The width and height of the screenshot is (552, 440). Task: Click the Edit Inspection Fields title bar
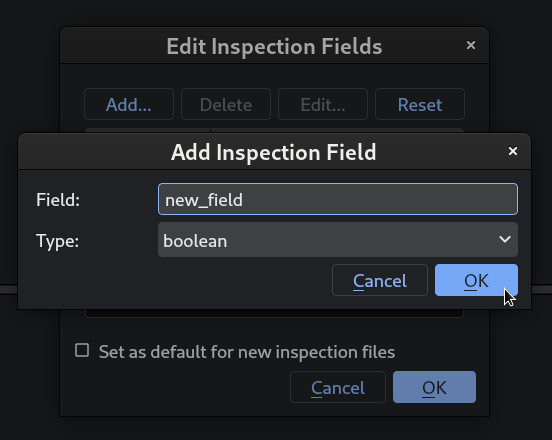[274, 46]
